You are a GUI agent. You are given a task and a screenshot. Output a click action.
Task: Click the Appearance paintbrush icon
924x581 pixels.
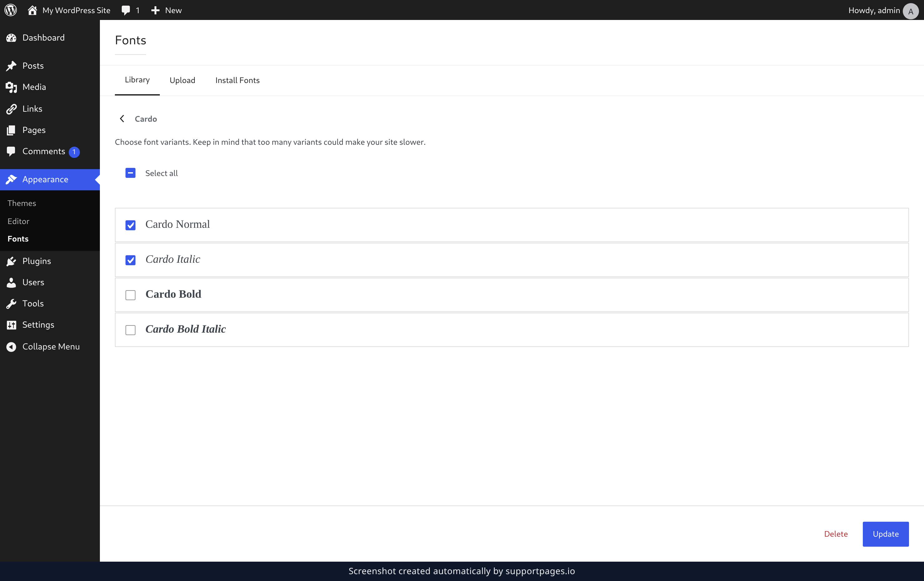click(x=11, y=179)
